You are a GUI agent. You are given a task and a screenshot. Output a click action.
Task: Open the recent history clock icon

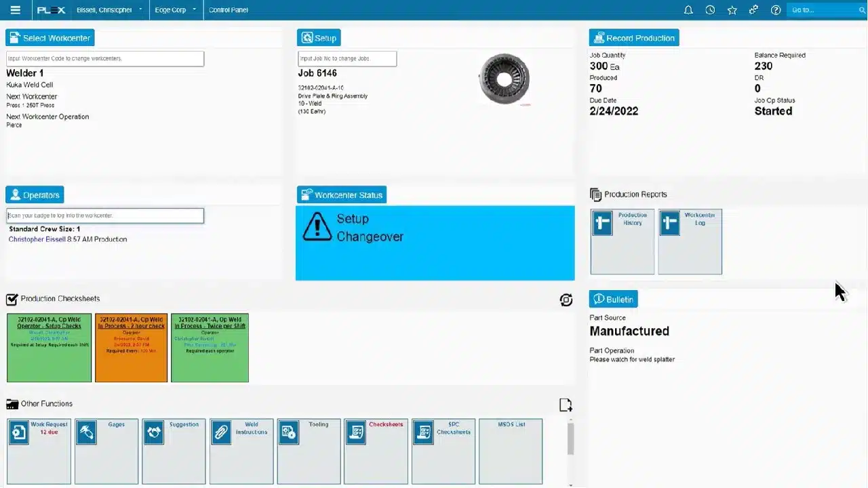710,10
